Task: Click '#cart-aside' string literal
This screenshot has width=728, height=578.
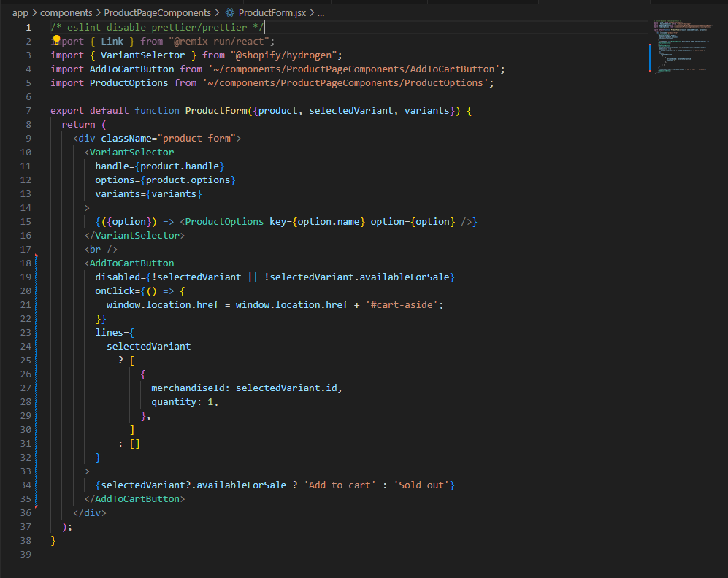Action: [401, 305]
